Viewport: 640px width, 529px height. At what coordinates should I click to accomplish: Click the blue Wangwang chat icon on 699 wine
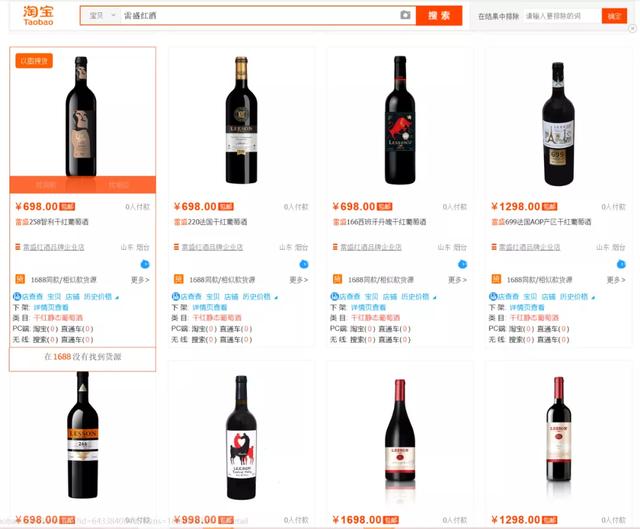pos(621,264)
